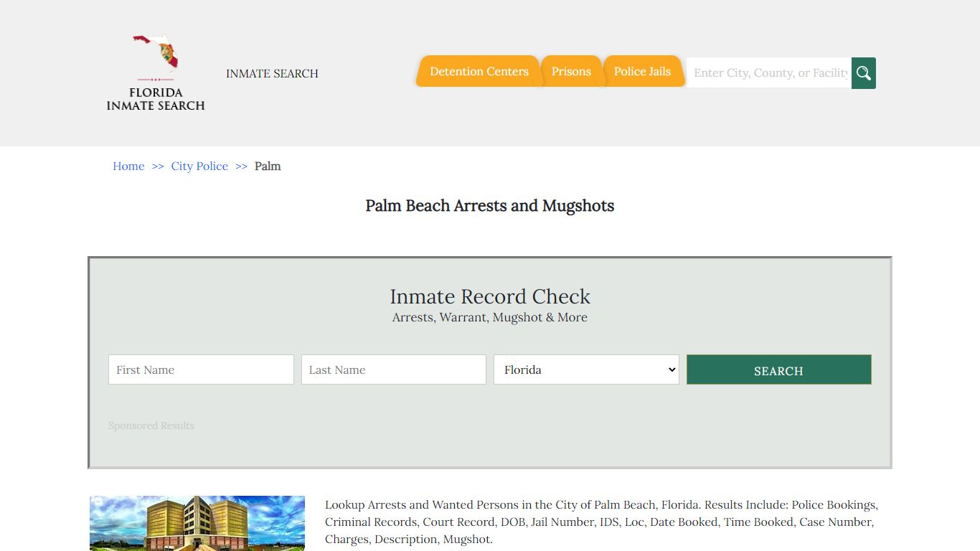
Task: Go to the Home breadcrumb link
Action: [128, 166]
